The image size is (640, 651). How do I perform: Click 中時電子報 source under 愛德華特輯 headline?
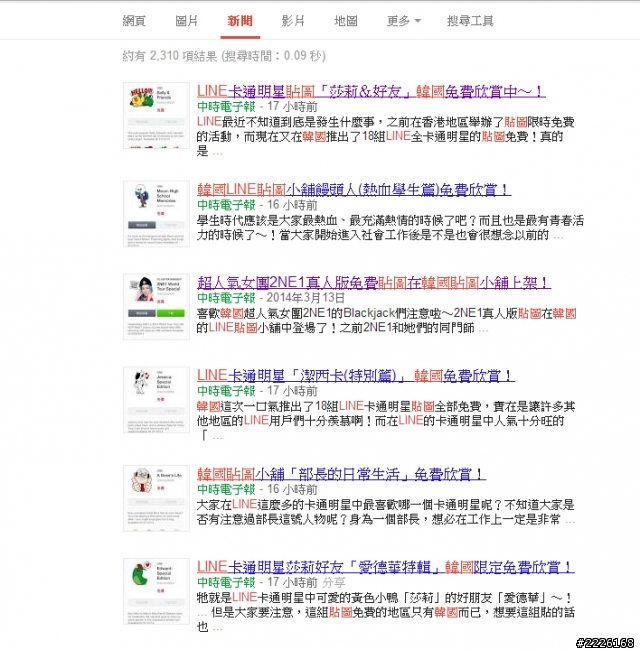point(226,582)
